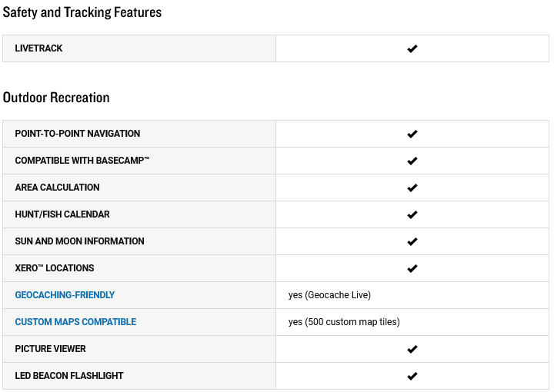The height and width of the screenshot is (392, 554).
Task: Click the 'yes (Geocache Live)' value text
Action: click(x=329, y=295)
